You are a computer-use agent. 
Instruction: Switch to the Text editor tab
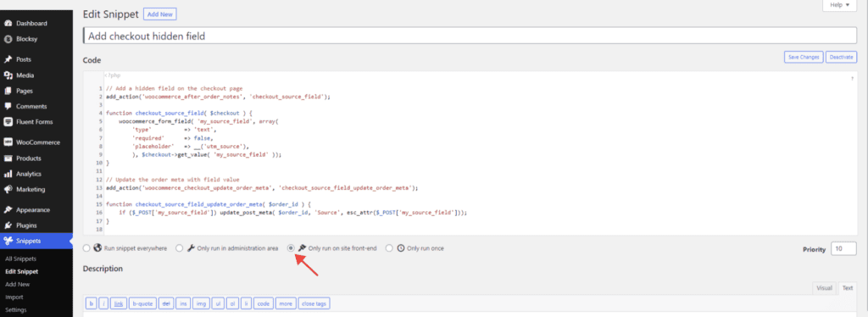click(x=847, y=288)
